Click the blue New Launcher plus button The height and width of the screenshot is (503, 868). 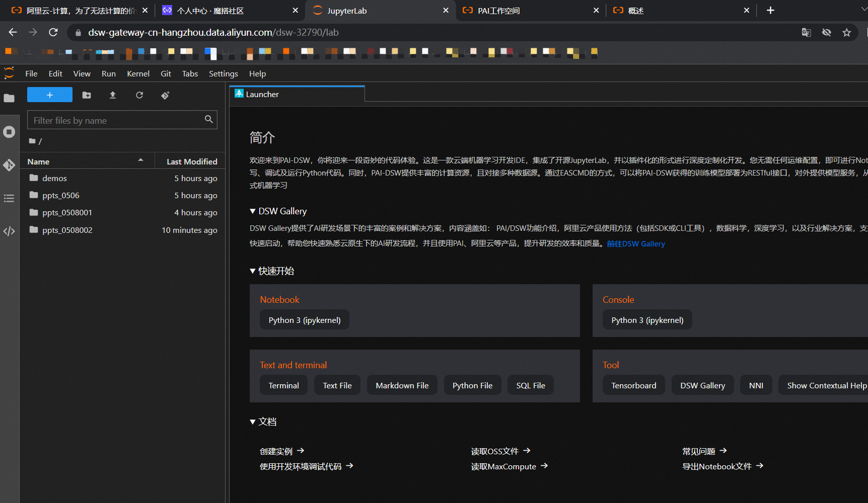[x=50, y=95]
